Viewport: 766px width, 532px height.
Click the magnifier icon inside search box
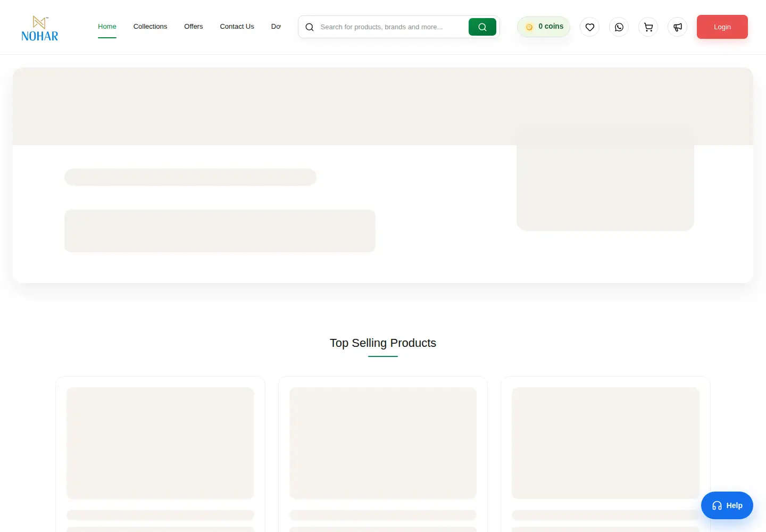tap(310, 27)
